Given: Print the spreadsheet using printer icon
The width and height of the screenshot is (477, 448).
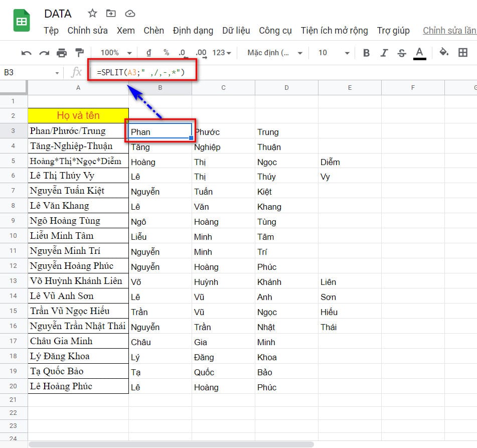Looking at the screenshot, I should click(x=62, y=53).
